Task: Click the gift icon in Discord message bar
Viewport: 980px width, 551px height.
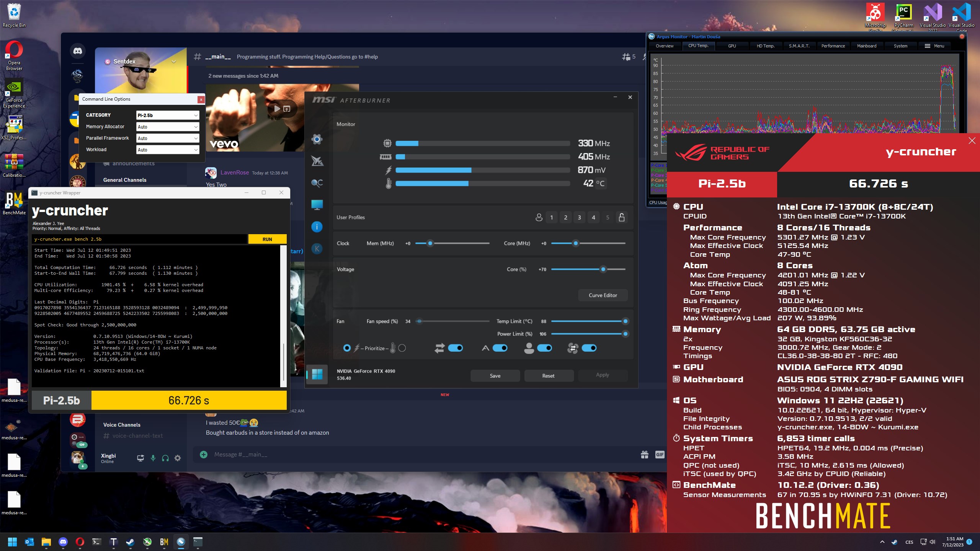Action: (645, 455)
